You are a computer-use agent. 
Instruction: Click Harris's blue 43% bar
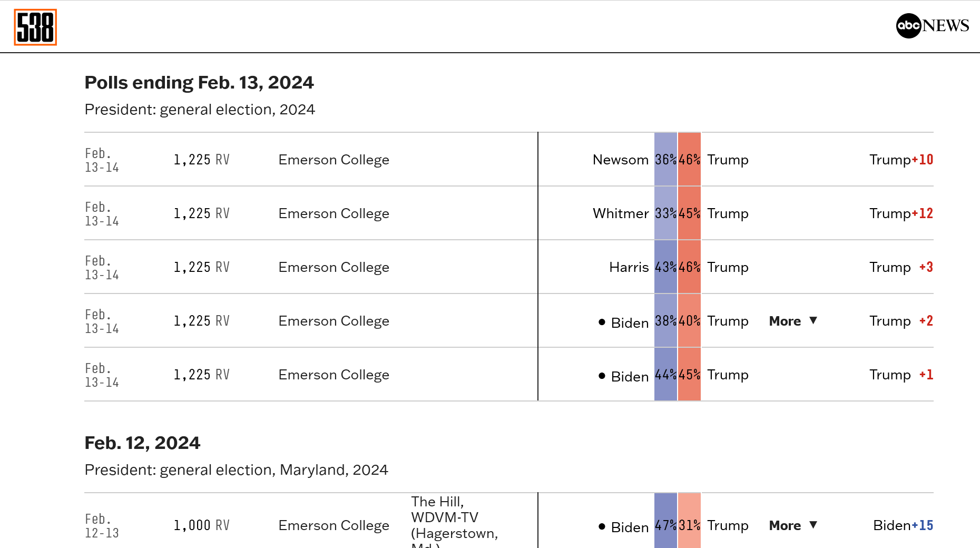[x=665, y=267]
